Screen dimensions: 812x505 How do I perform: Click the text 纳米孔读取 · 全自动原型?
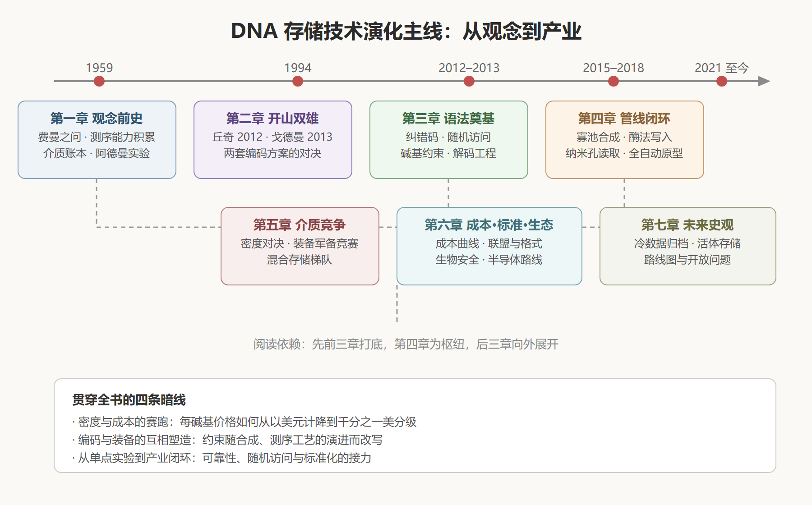click(x=624, y=153)
